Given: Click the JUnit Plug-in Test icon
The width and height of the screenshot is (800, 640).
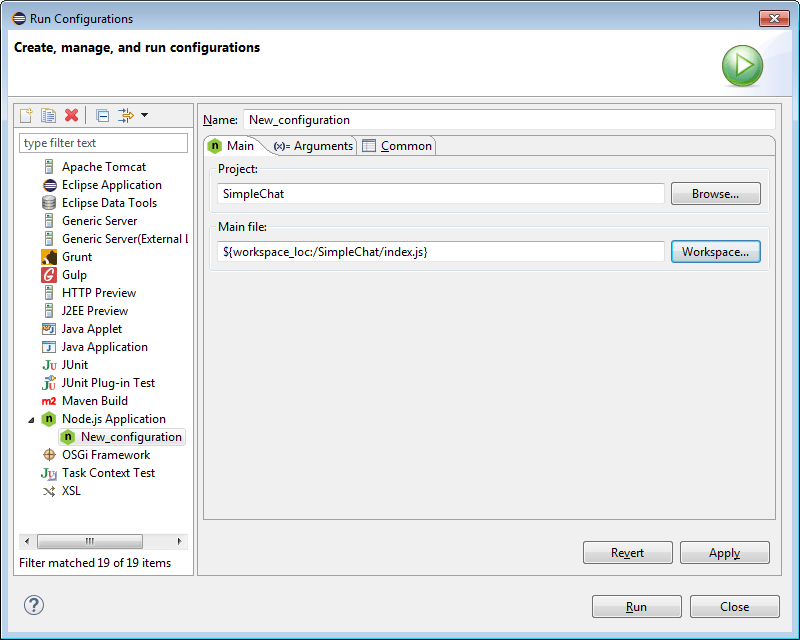Looking at the screenshot, I should tap(49, 383).
